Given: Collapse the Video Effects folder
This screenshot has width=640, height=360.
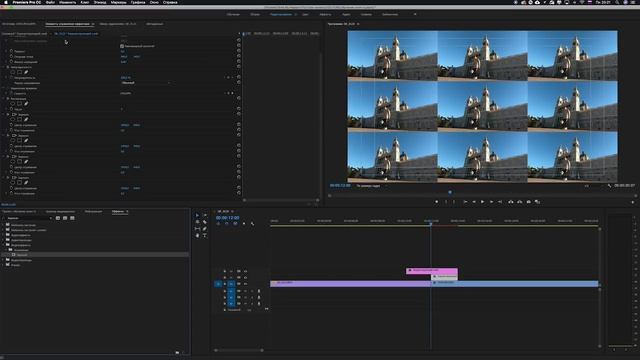Looking at the screenshot, I should [x=3, y=245].
